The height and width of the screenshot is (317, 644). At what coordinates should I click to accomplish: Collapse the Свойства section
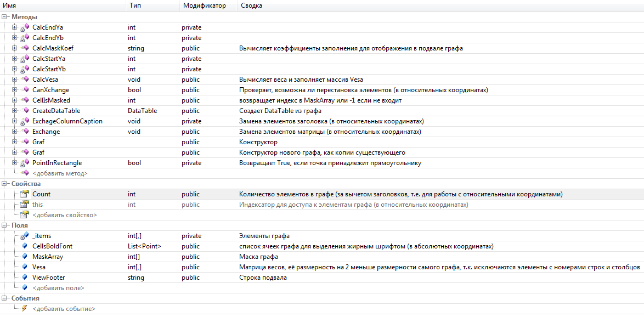[x=4, y=184]
